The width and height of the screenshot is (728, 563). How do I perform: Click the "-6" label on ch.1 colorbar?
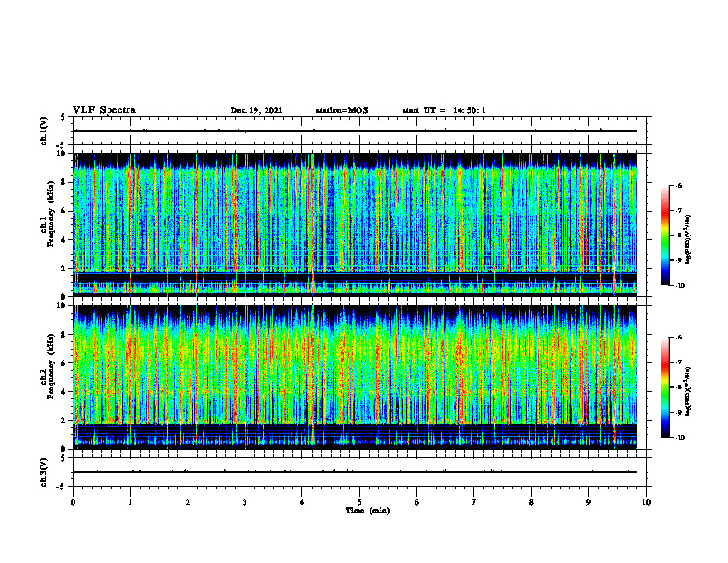678,186
